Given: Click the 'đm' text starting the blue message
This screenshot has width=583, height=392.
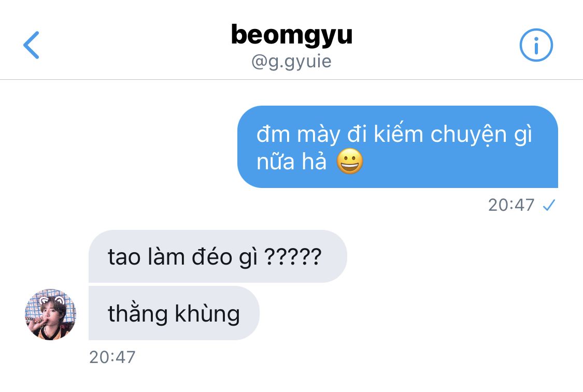Looking at the screenshot, I should pos(273,134).
